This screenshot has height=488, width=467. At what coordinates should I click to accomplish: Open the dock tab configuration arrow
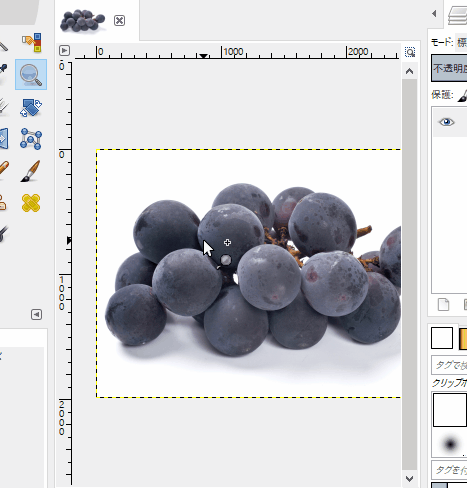click(434, 13)
